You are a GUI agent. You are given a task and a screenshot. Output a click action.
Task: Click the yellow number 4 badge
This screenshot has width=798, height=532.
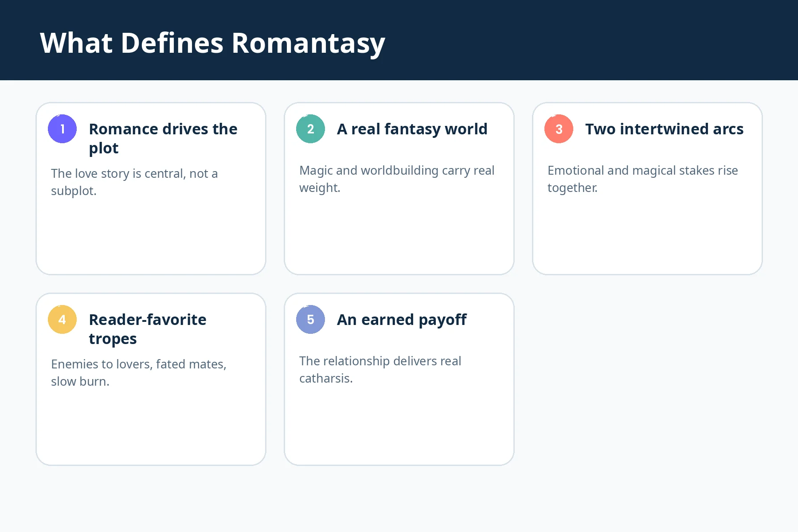(62, 319)
